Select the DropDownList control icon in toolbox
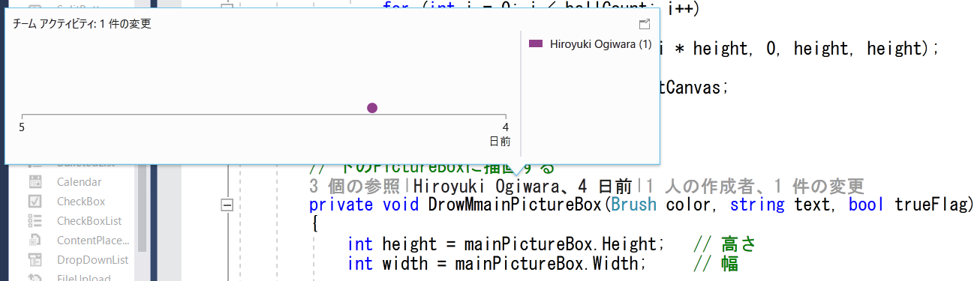This screenshot has width=980, height=281. pos(35,260)
